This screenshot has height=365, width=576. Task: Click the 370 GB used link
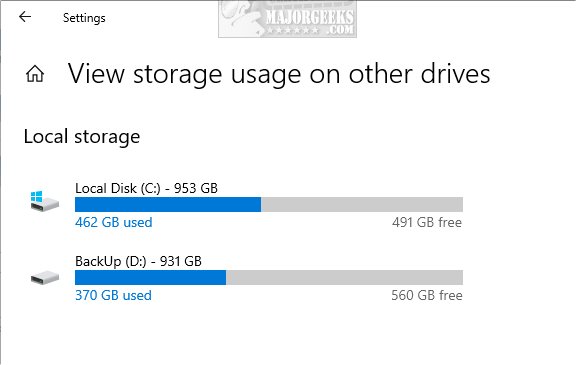click(113, 295)
